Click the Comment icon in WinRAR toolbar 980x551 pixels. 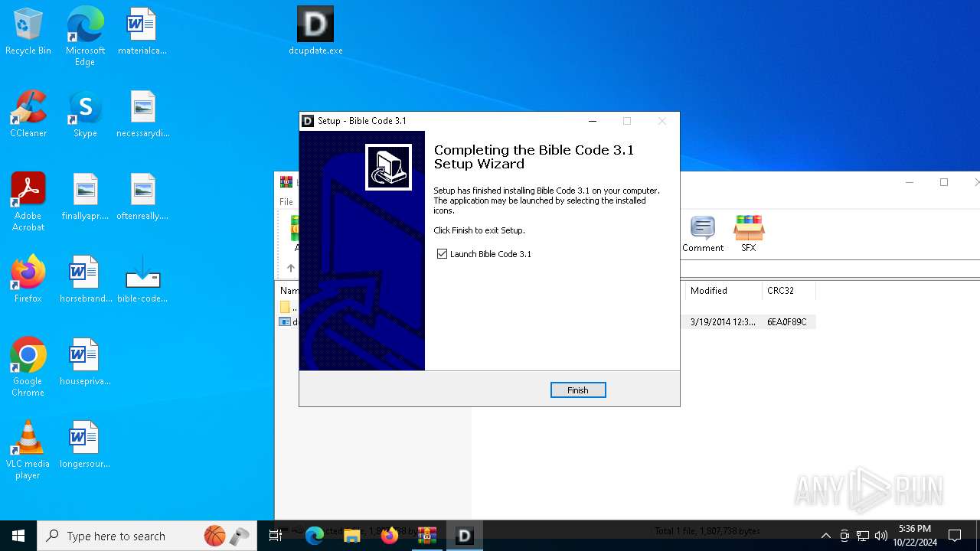click(703, 233)
